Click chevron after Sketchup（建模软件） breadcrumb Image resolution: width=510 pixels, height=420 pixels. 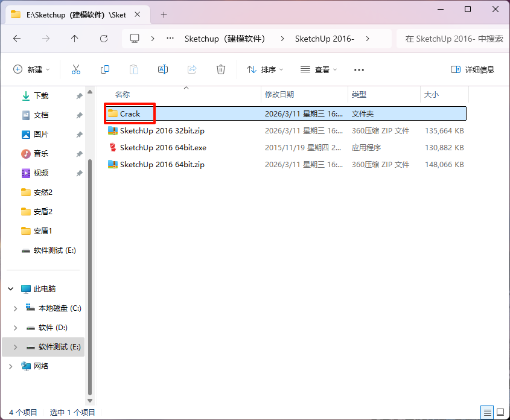282,39
